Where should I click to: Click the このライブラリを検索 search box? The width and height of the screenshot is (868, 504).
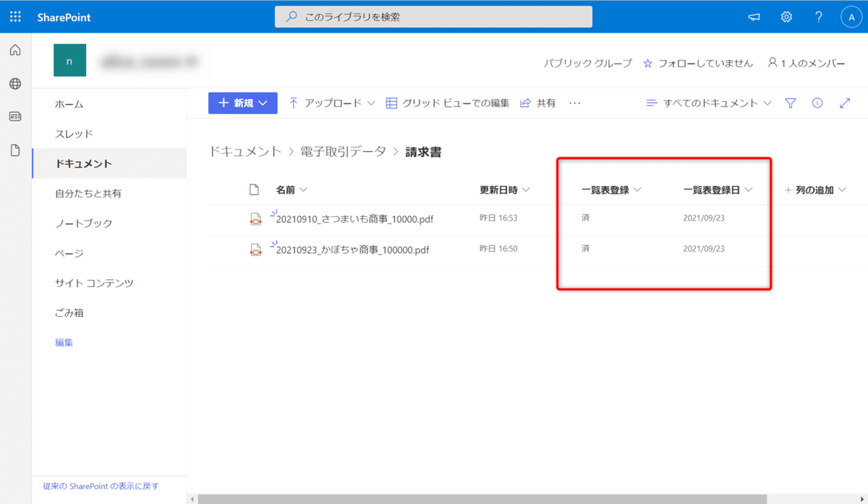433,16
